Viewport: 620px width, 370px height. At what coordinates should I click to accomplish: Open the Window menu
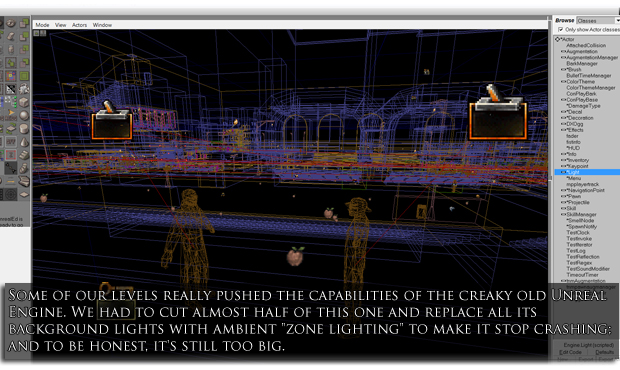coord(102,25)
